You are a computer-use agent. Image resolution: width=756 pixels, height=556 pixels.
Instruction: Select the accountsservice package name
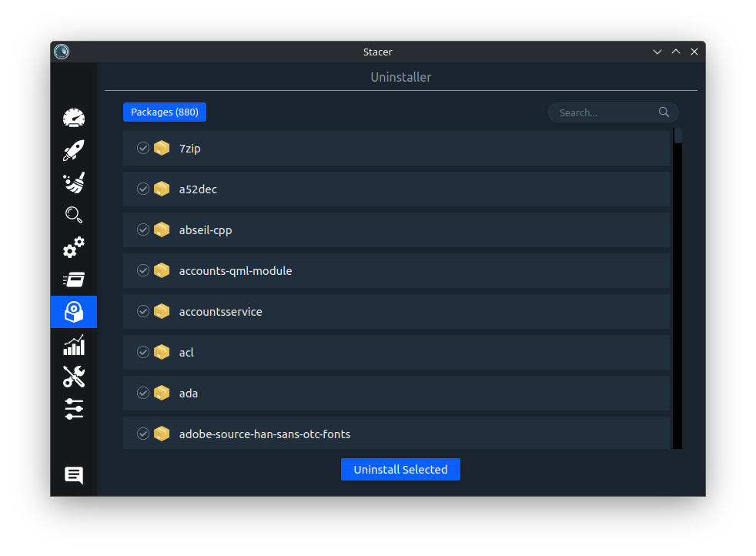[220, 312]
